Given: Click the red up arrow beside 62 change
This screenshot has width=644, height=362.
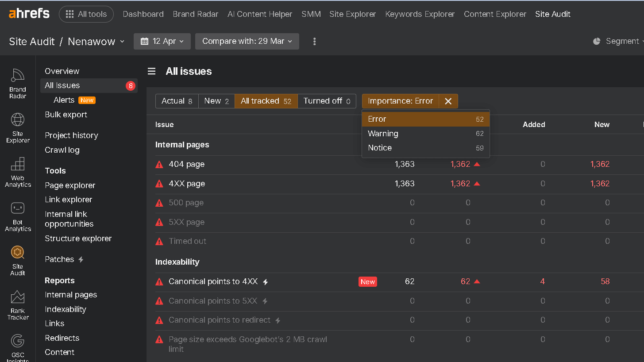Looking at the screenshot, I should click(477, 281).
